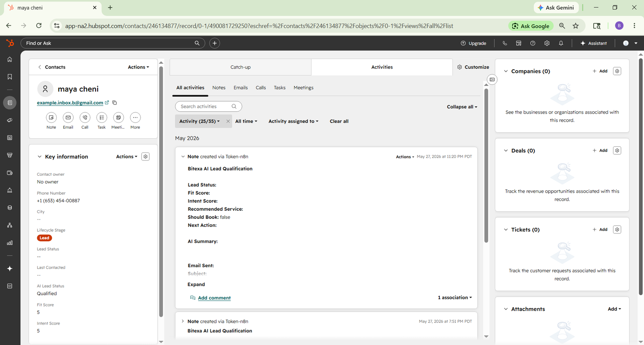The image size is (644, 345).
Task: Click the Meeting action icon
Action: coord(118,118)
